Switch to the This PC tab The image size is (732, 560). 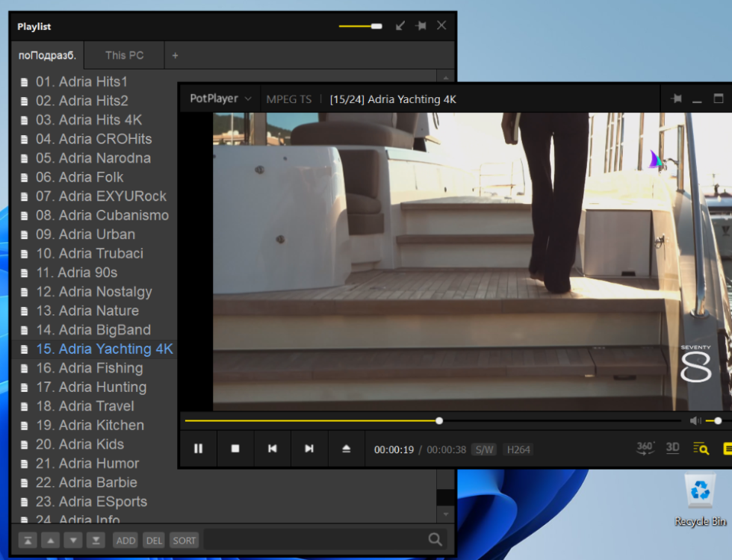pos(124,55)
